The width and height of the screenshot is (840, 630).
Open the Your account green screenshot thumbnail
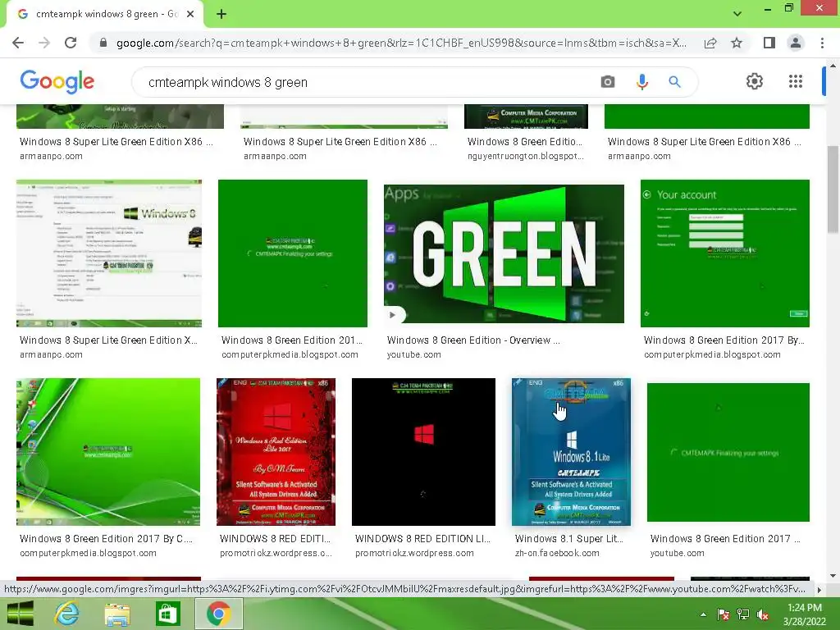coord(725,253)
